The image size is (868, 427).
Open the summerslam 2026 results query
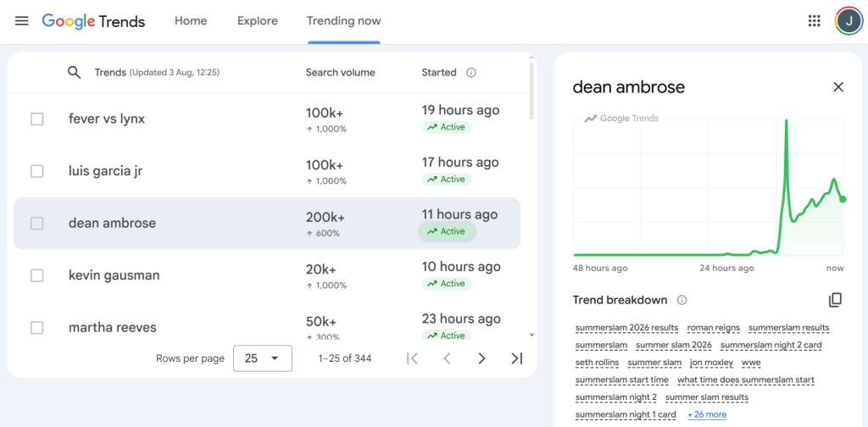[626, 327]
